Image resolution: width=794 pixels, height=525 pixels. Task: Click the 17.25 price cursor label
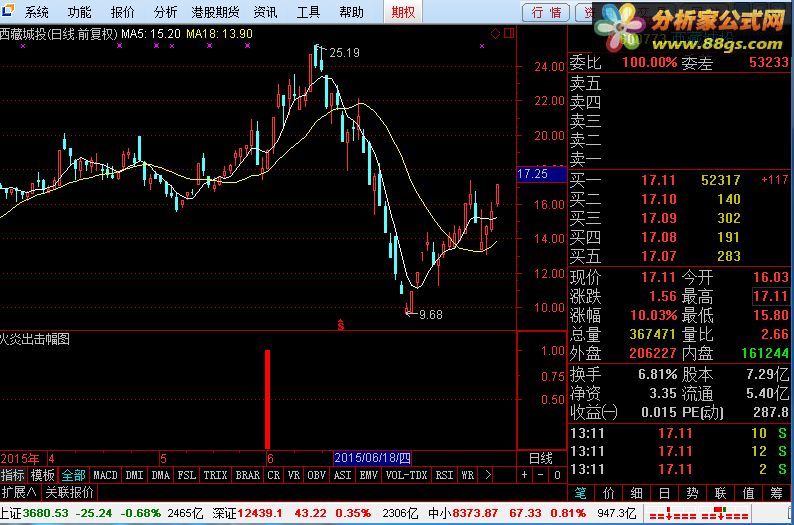click(541, 174)
